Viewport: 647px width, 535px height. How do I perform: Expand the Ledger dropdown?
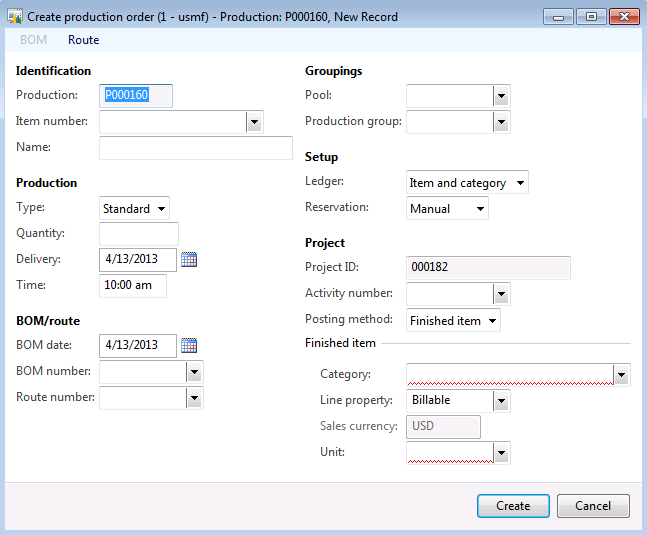point(519,183)
